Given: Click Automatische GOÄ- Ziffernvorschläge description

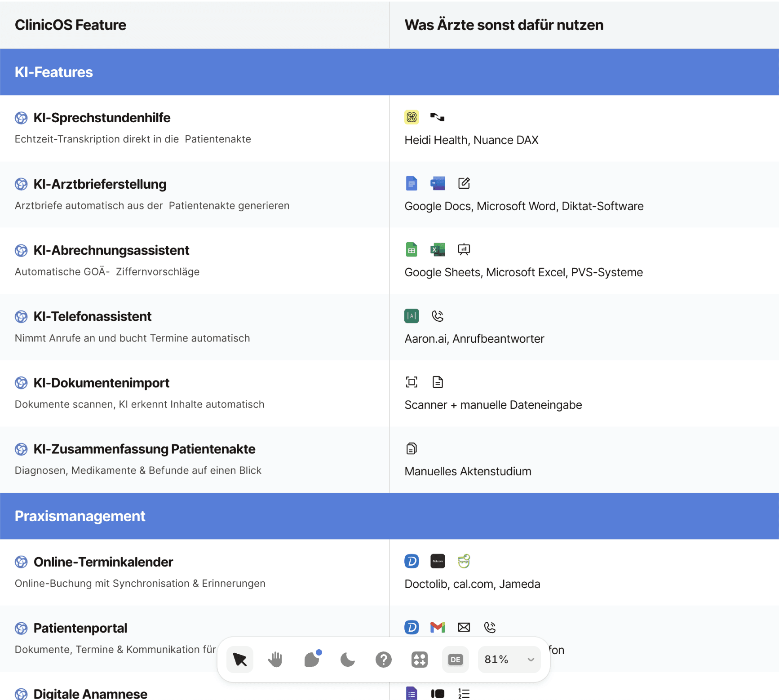Looking at the screenshot, I should pos(107,272).
